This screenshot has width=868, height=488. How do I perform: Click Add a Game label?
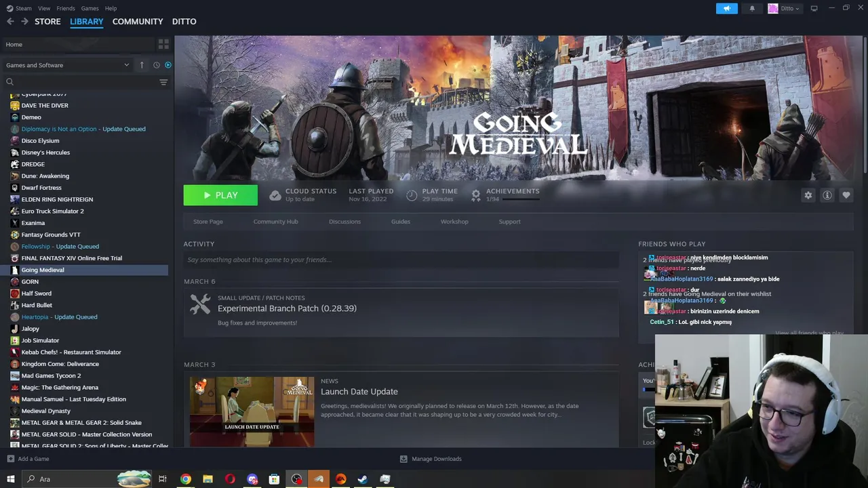pos(34,459)
